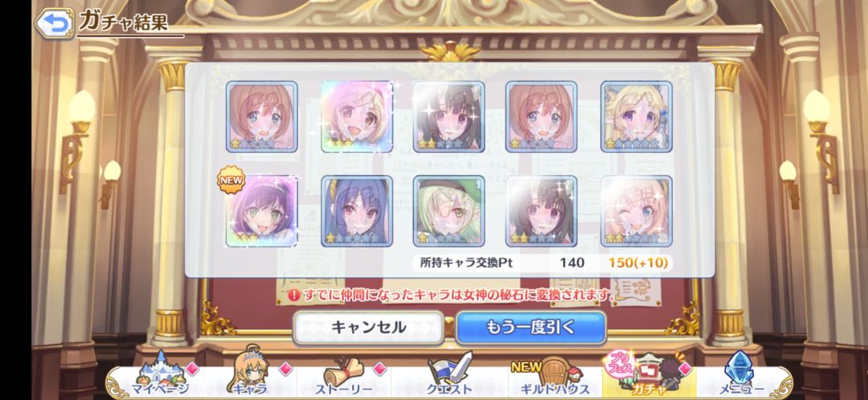Tap the blonde elf card in top row
The width and height of the screenshot is (868, 400).
(x=637, y=116)
